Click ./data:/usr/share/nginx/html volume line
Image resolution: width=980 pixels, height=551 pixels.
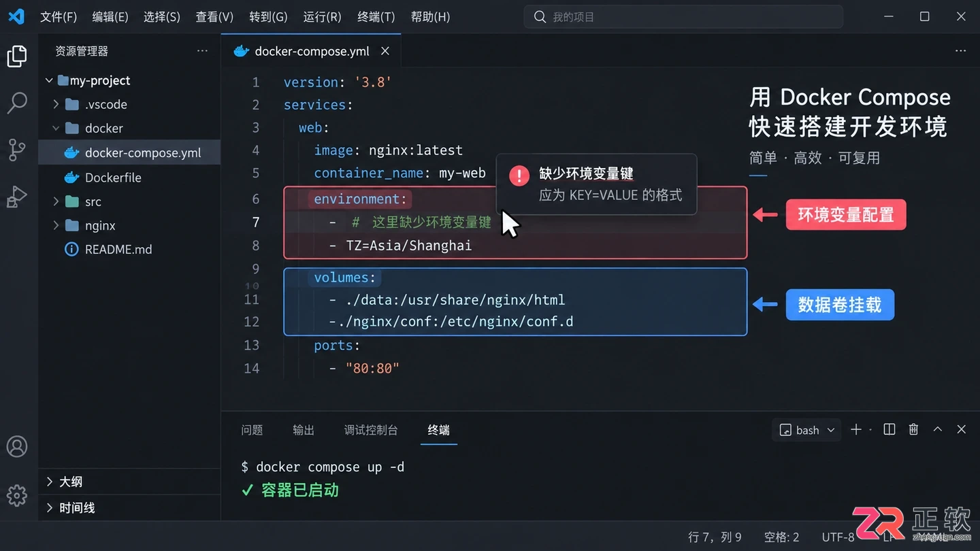click(446, 300)
